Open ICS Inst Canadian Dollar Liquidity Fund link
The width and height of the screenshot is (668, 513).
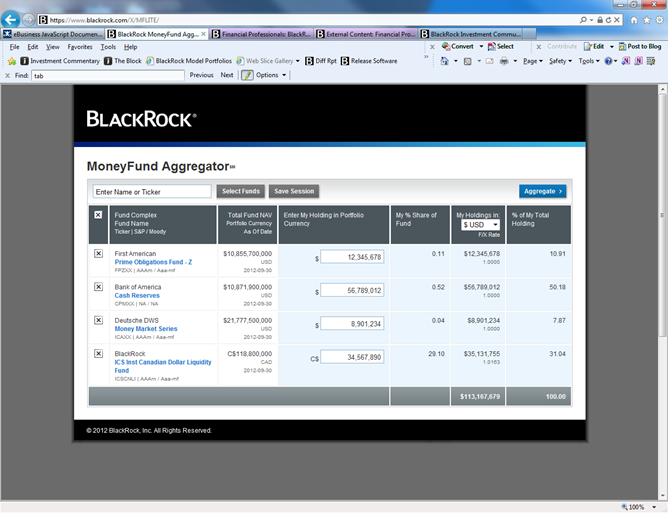pyautogui.click(x=163, y=366)
